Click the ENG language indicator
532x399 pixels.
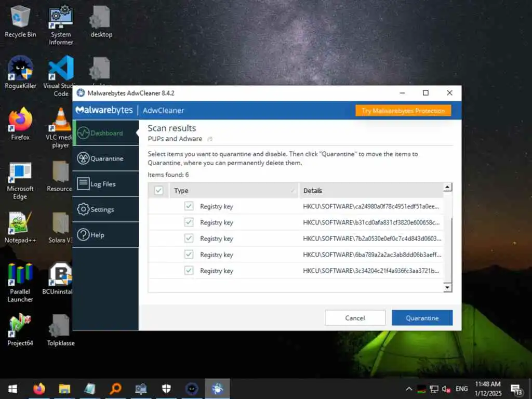(461, 389)
